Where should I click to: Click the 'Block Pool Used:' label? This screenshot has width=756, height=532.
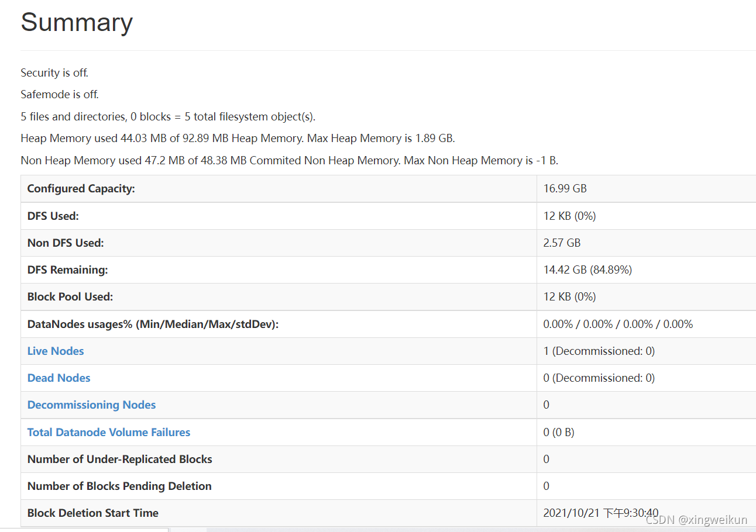(70, 297)
